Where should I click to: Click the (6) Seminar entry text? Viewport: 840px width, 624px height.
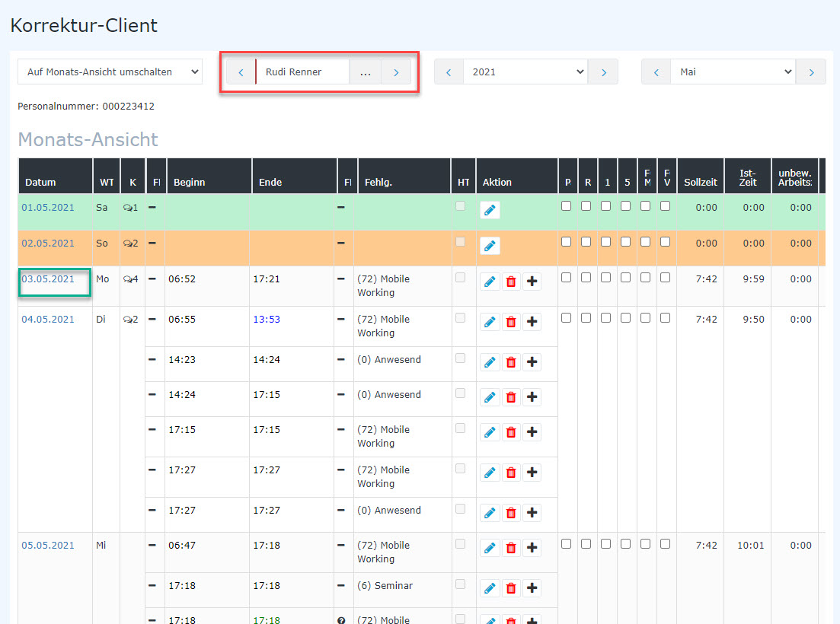click(385, 585)
